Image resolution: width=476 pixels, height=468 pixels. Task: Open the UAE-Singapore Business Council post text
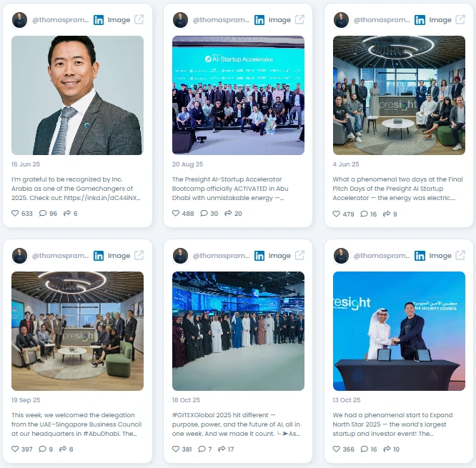pyautogui.click(x=76, y=424)
